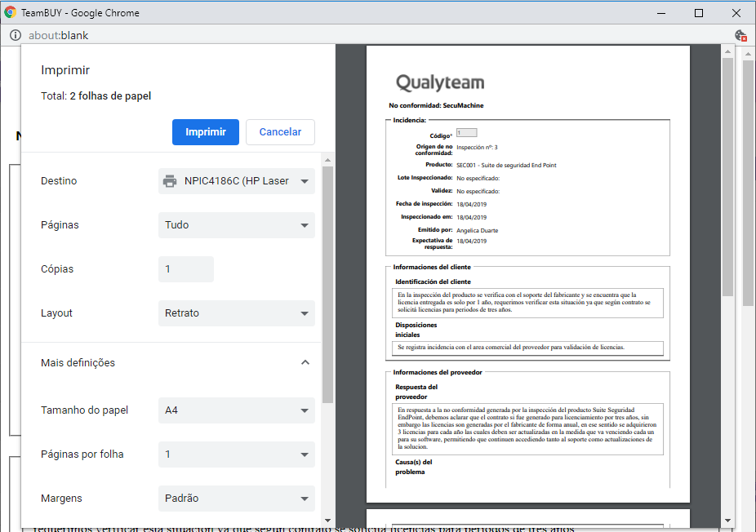The width and height of the screenshot is (756, 532).
Task: Open the Margens dropdown showing Padrão
Action: (236, 499)
